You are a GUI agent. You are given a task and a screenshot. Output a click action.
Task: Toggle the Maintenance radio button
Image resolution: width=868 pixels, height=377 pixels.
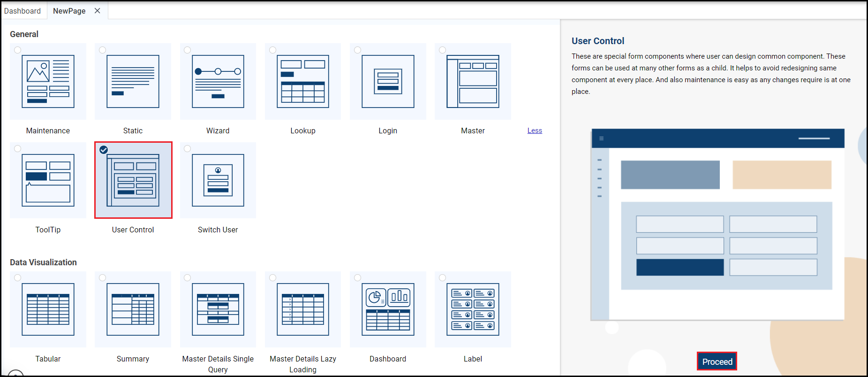click(x=18, y=50)
